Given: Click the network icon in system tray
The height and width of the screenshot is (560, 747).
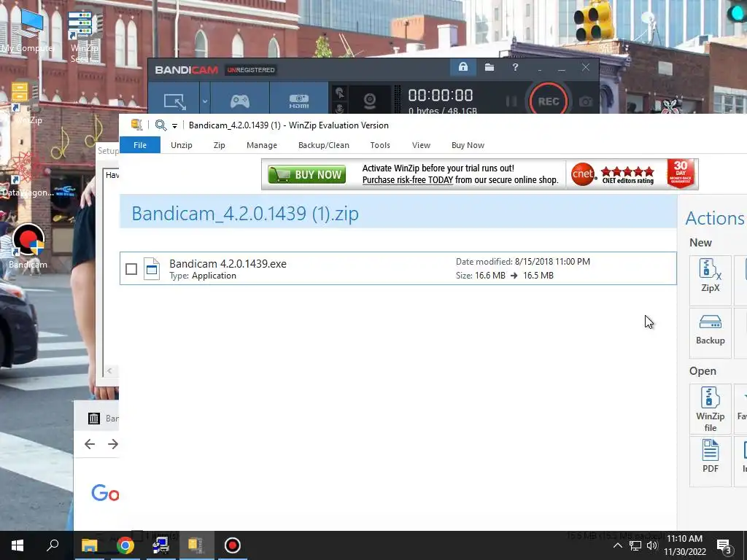Looking at the screenshot, I should [x=635, y=545].
